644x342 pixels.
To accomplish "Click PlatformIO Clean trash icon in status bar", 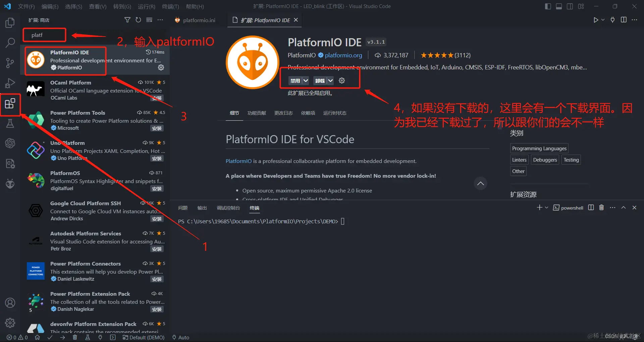I will 75,337.
